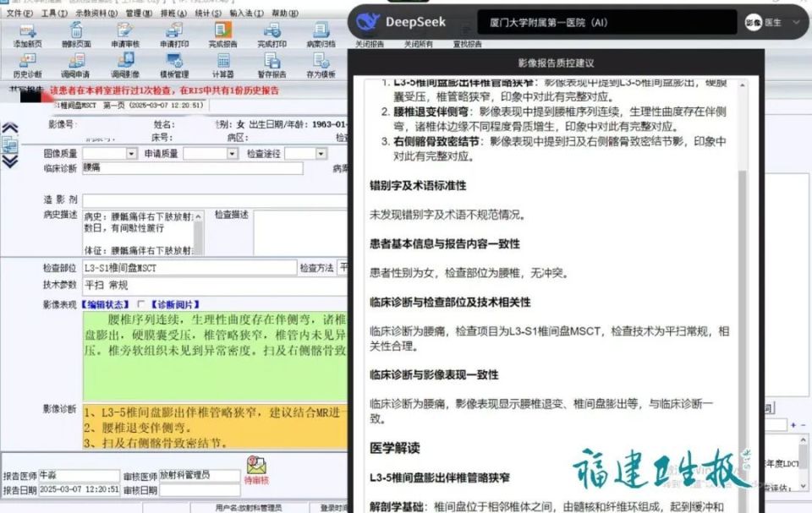Click the 检查描述 text area
The width and height of the screenshot is (812, 513).
(x=301, y=233)
